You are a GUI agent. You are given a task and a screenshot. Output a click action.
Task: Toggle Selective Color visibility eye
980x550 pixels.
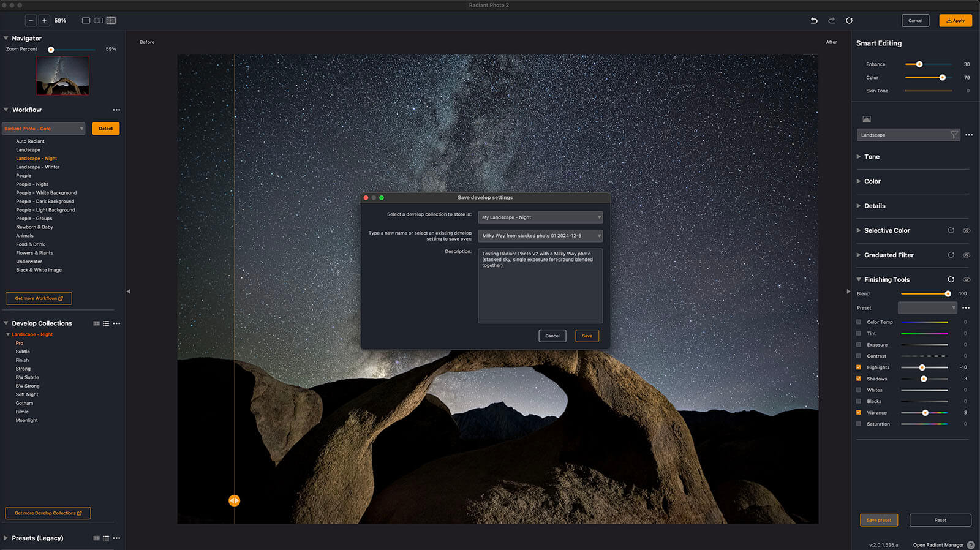point(967,231)
